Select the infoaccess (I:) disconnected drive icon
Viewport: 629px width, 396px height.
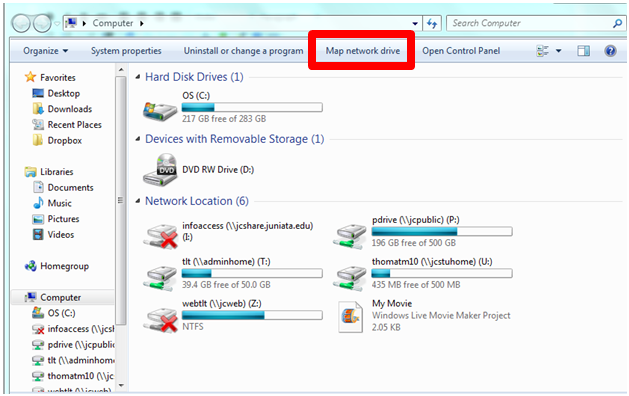pyautogui.click(x=160, y=237)
